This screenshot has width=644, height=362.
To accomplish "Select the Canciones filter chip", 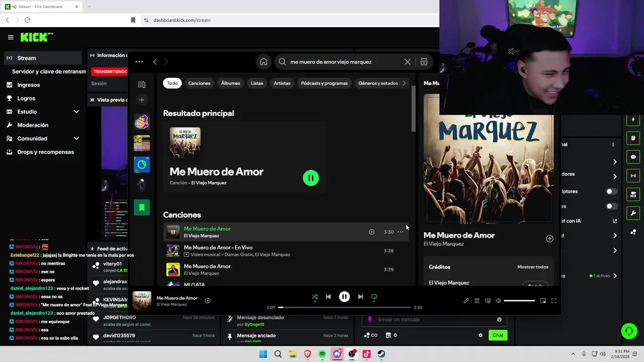I will click(199, 83).
